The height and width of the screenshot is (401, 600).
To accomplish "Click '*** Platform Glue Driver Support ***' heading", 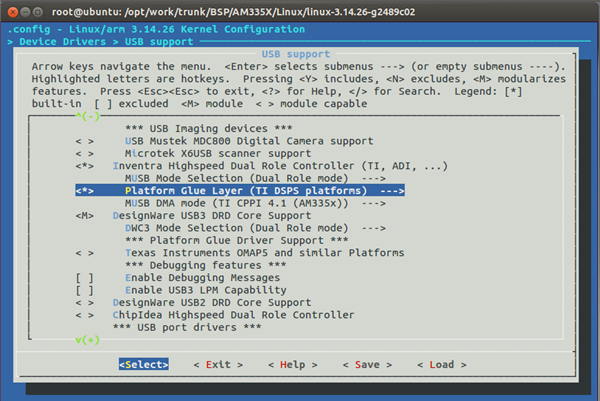I will point(236,241).
